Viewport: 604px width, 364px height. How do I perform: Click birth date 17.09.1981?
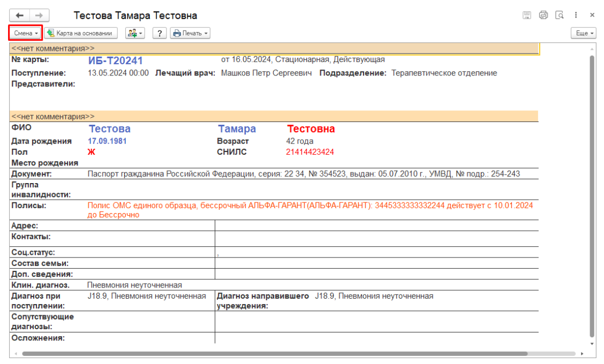[107, 141]
